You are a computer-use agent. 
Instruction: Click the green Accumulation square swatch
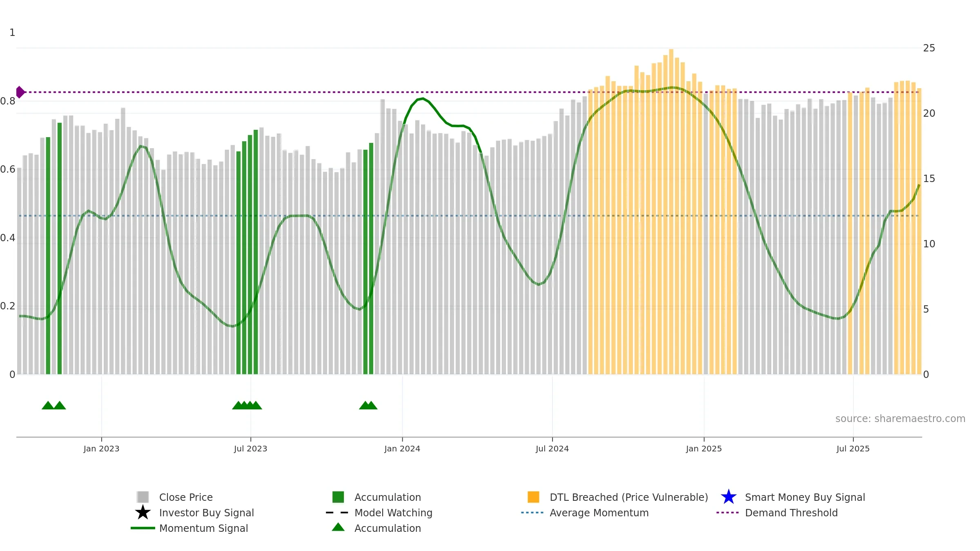click(338, 497)
